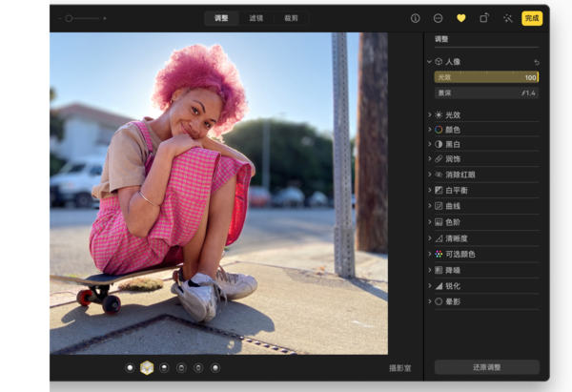Click the white balance icon beside 白平衡

click(439, 190)
